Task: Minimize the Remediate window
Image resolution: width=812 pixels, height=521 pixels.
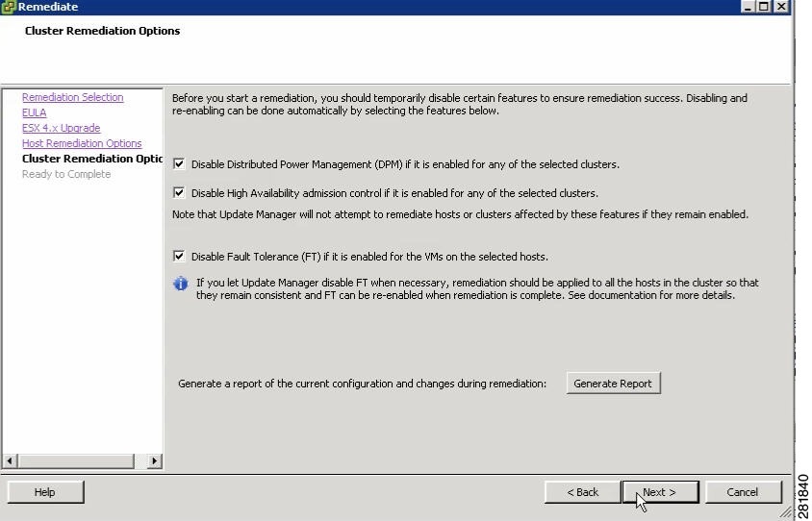Action: point(748,7)
